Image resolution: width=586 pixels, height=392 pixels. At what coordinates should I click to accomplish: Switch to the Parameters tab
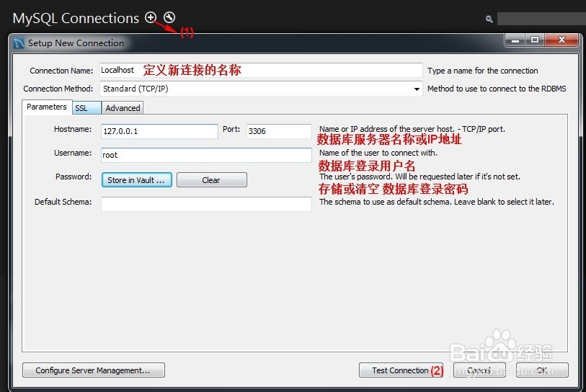click(x=47, y=107)
